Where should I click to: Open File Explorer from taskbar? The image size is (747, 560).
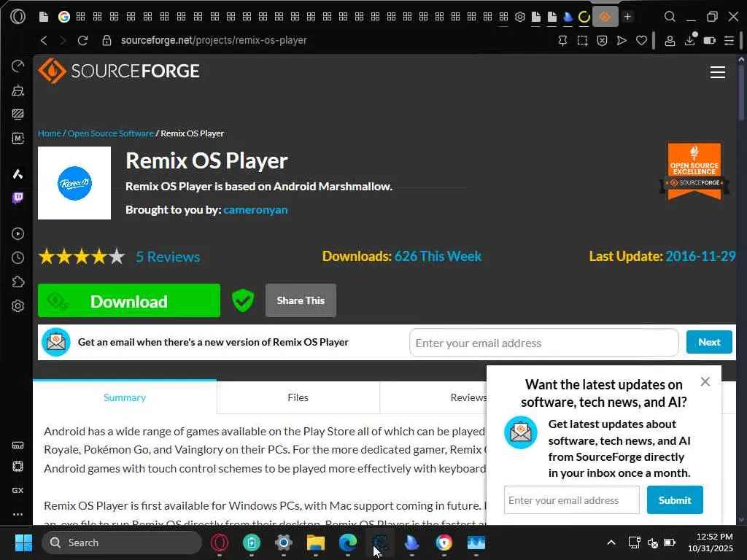315,542
